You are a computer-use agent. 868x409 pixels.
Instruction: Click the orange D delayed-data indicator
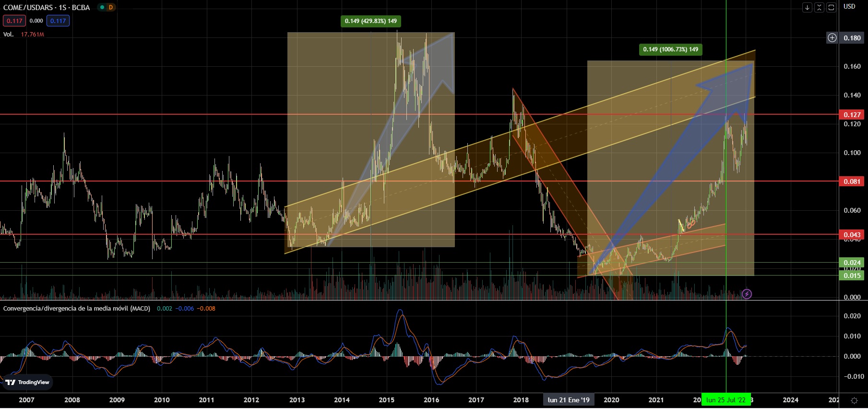coord(111,7)
